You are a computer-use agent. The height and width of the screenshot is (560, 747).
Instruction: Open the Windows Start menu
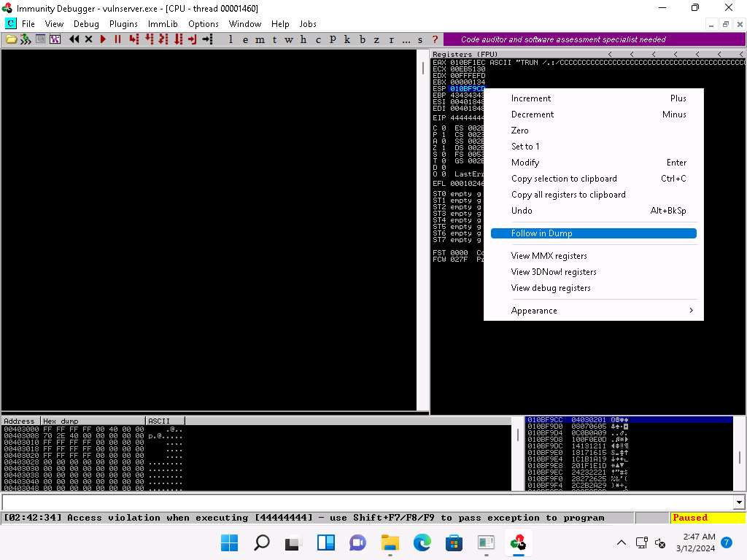pyautogui.click(x=229, y=542)
